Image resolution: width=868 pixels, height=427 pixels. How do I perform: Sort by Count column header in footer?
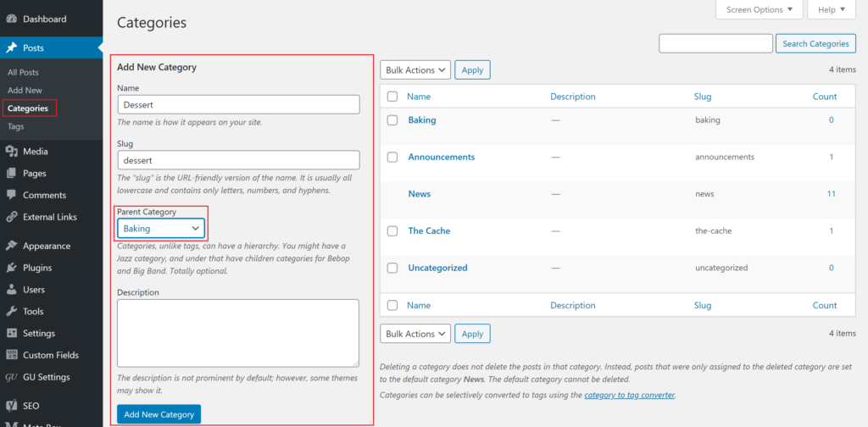825,305
